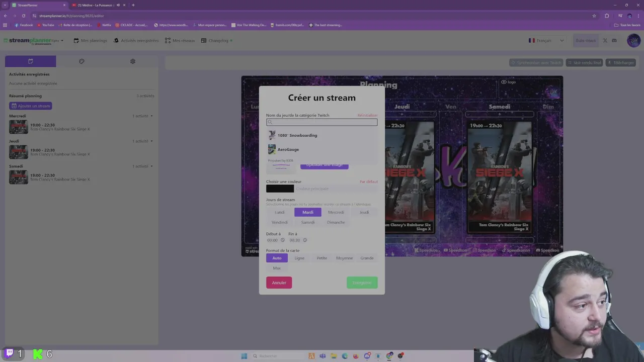Open Mes plannings menu

tap(91, 41)
